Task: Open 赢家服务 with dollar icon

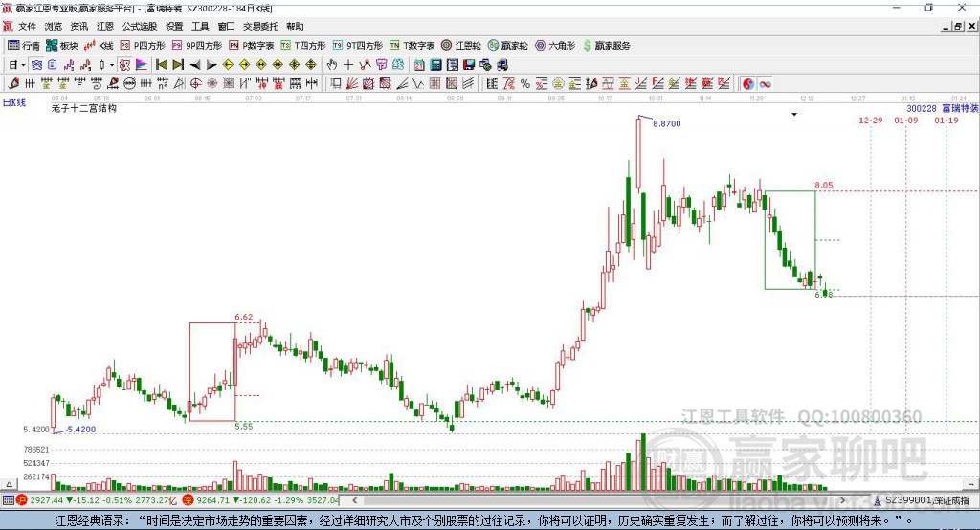Action: click(x=606, y=46)
